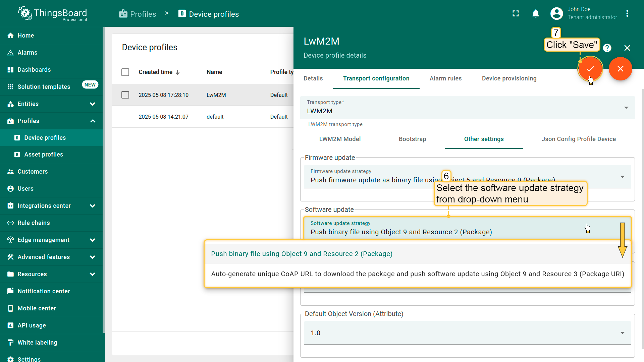
Task: Open the help question mark icon
Action: [607, 48]
